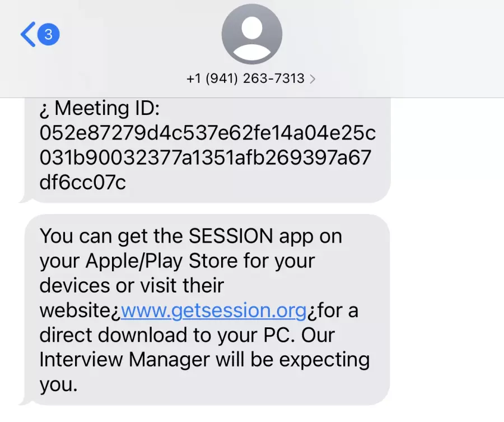Expand contact details chevron beside the number
504x422 pixels.
coord(312,79)
